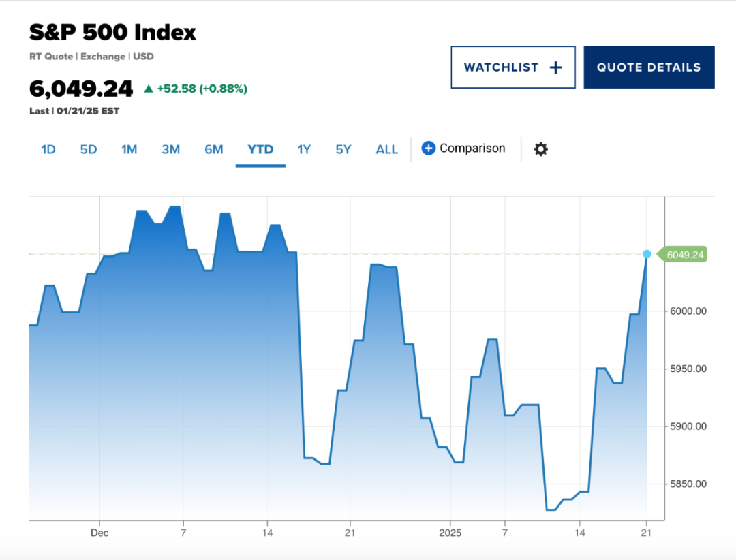
Task: Show the 3M chart range
Action: pos(170,149)
